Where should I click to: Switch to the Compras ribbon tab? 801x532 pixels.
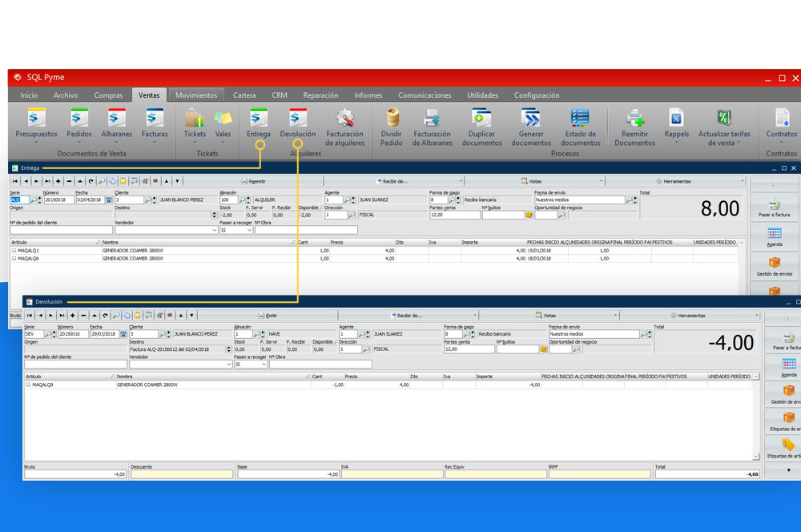pos(108,95)
